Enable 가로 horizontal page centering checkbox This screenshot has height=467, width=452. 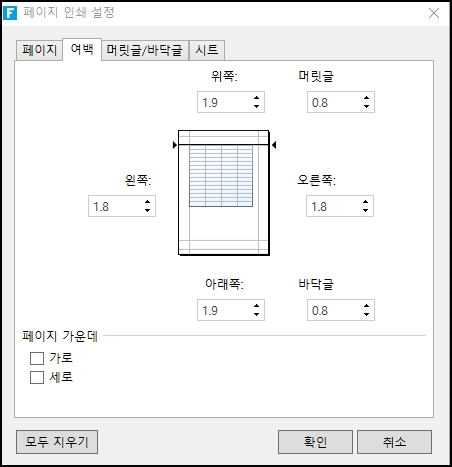37,358
